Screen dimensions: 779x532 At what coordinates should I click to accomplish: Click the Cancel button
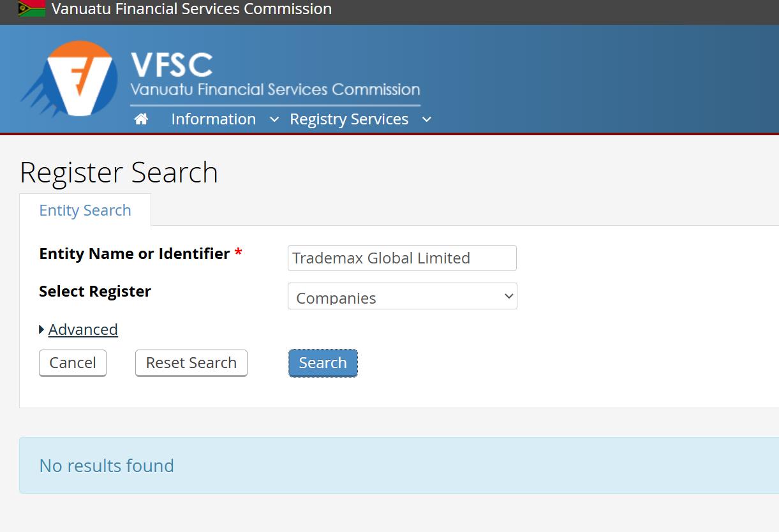coord(73,363)
